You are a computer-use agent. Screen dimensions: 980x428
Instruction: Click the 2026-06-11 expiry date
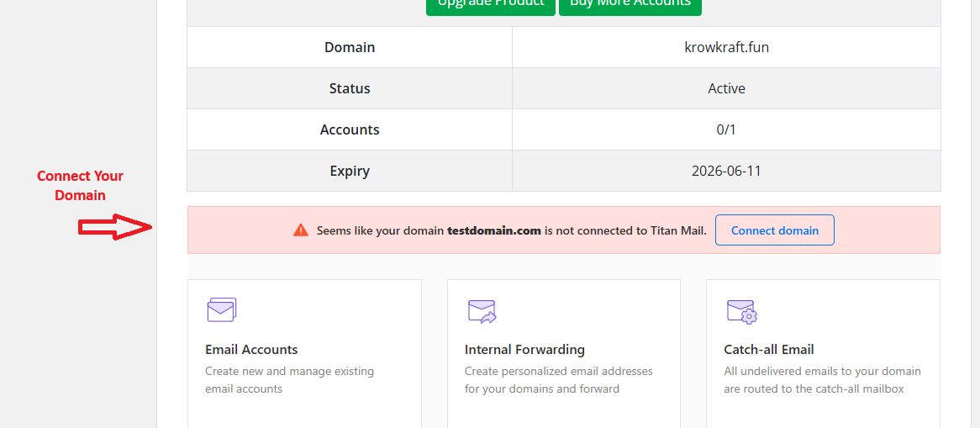coord(726,171)
